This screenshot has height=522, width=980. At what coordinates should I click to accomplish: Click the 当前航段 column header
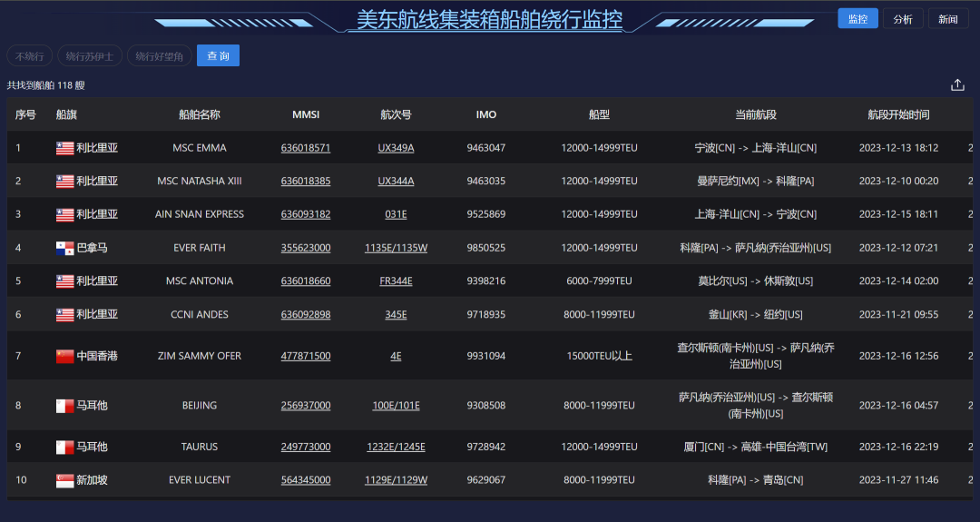[756, 114]
